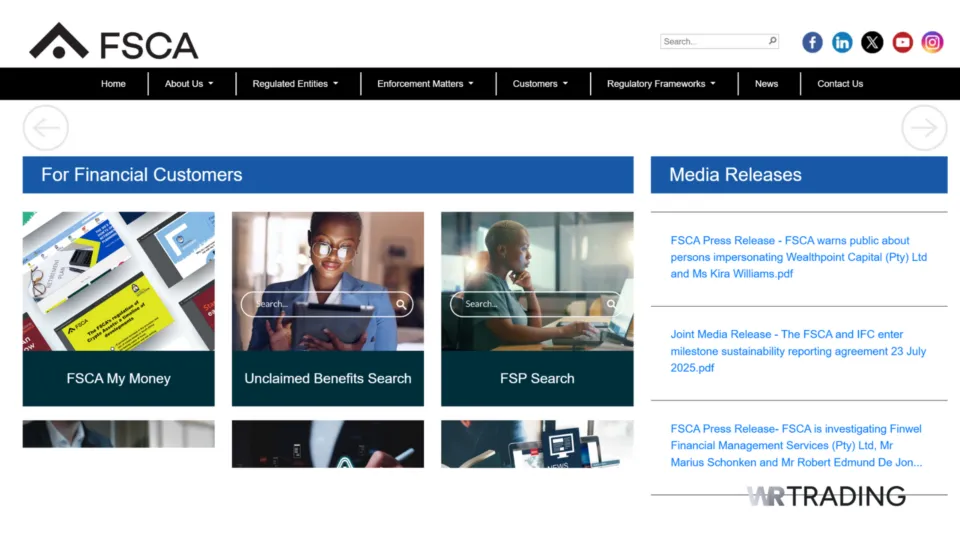The height and width of the screenshot is (540, 960).
Task: Open the Instagram profile icon
Action: pos(932,42)
